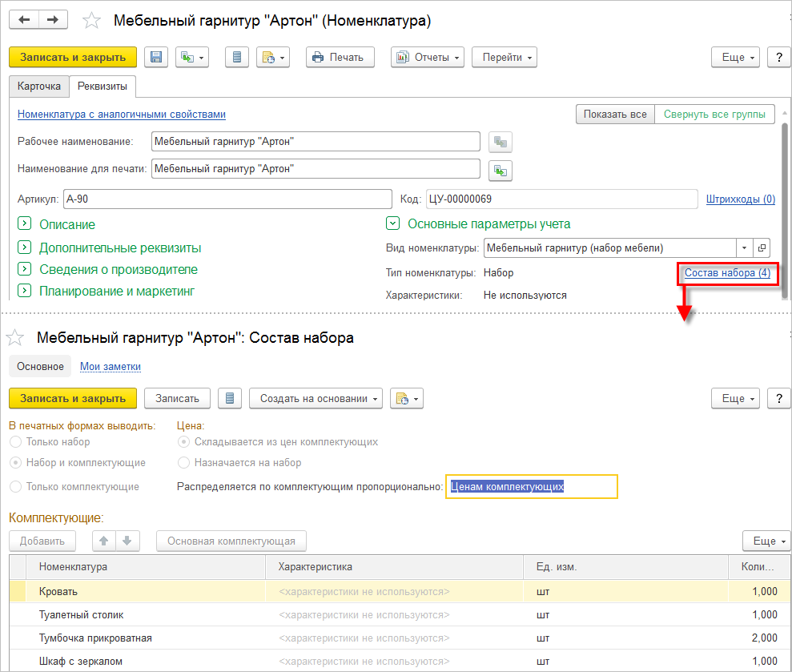Click the back navigation arrow

(x=24, y=20)
